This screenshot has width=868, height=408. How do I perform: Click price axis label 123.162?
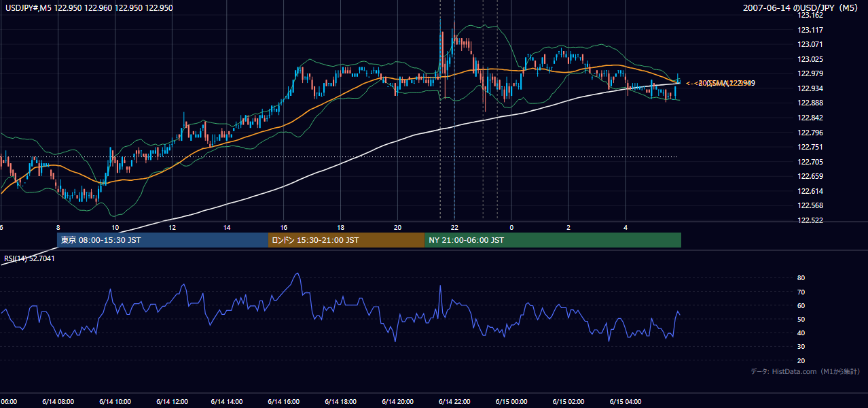tap(810, 15)
